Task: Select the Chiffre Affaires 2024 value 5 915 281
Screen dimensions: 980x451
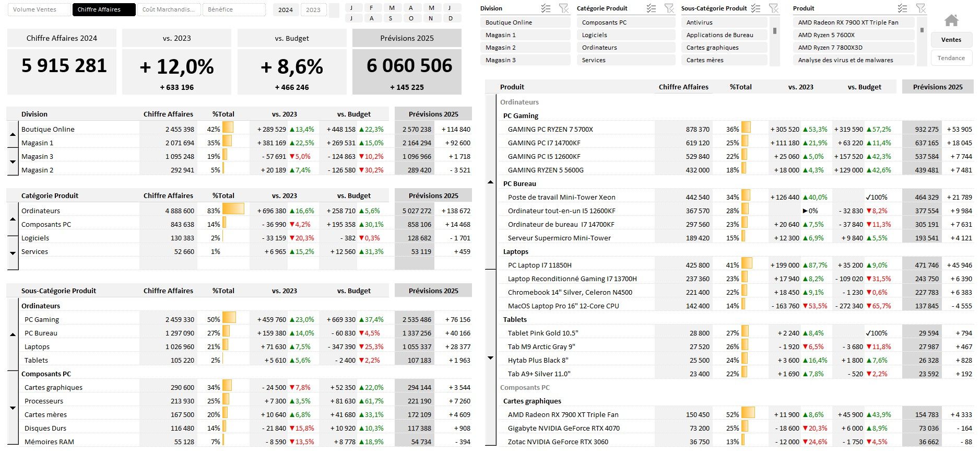Action: pyautogui.click(x=64, y=66)
